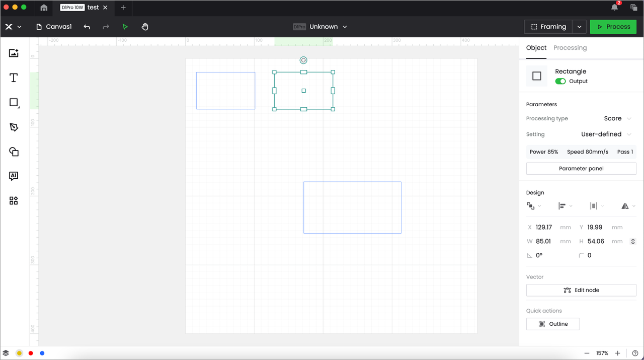Open the arrange order dropdown in Design
Image resolution: width=644 pixels, height=360 pixels.
[x=534, y=206]
